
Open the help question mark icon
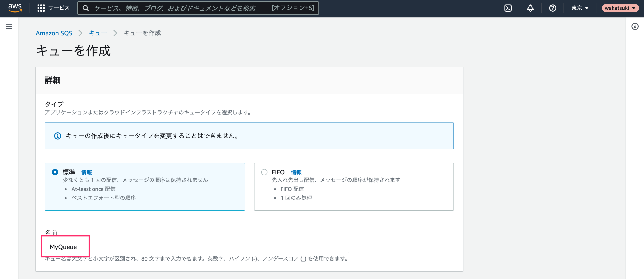click(x=553, y=8)
